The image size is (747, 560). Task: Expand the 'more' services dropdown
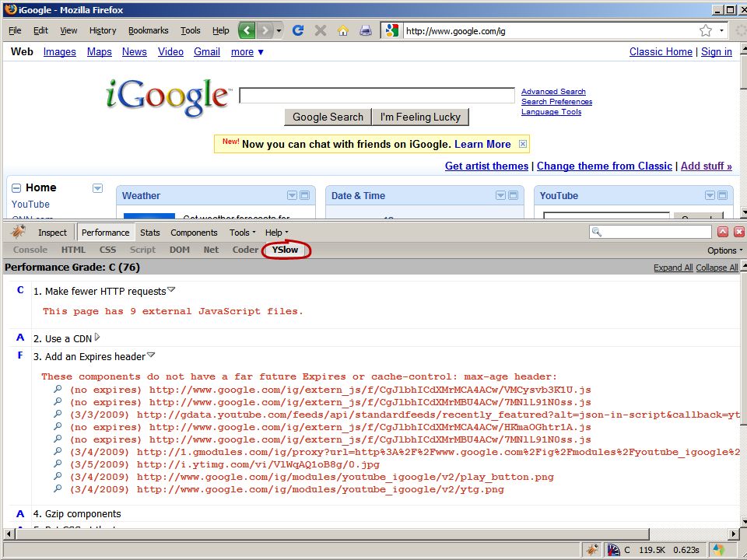[247, 52]
